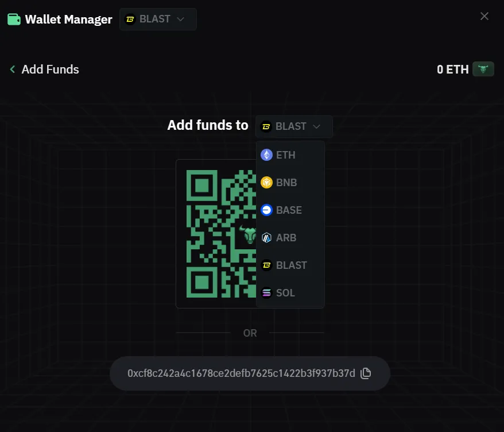This screenshot has width=504, height=432.
Task: Select ETH from the network list
Action: [x=290, y=155]
